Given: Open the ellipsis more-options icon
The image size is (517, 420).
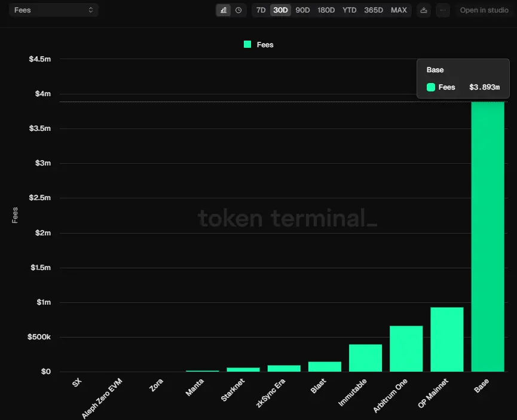Looking at the screenshot, I should tap(442, 10).
